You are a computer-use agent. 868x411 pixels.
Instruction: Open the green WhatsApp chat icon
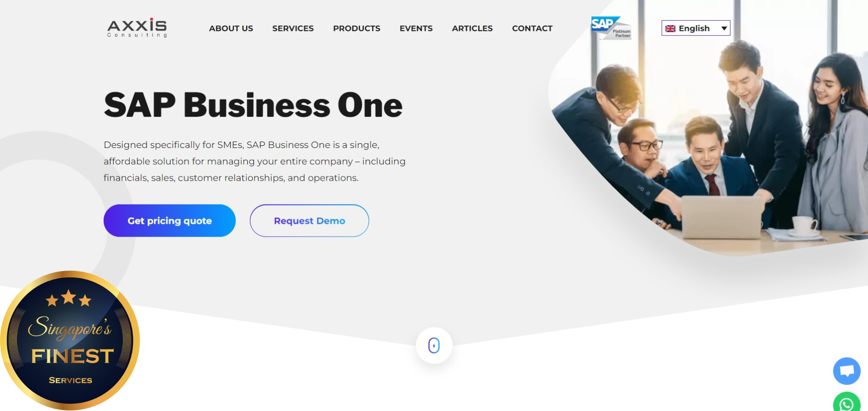847,402
